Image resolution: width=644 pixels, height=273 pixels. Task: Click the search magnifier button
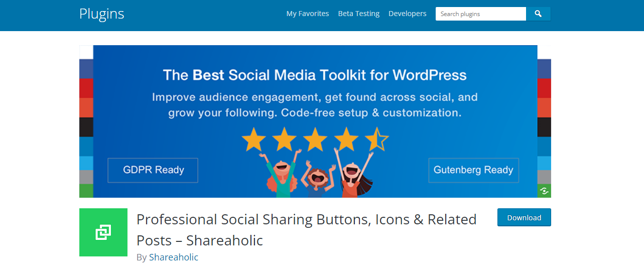(538, 14)
